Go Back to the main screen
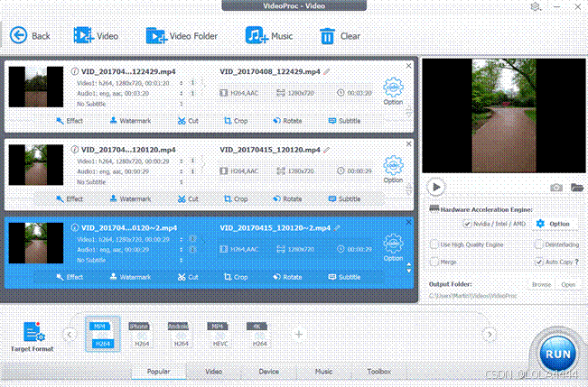This screenshot has height=387, width=588. (x=30, y=36)
